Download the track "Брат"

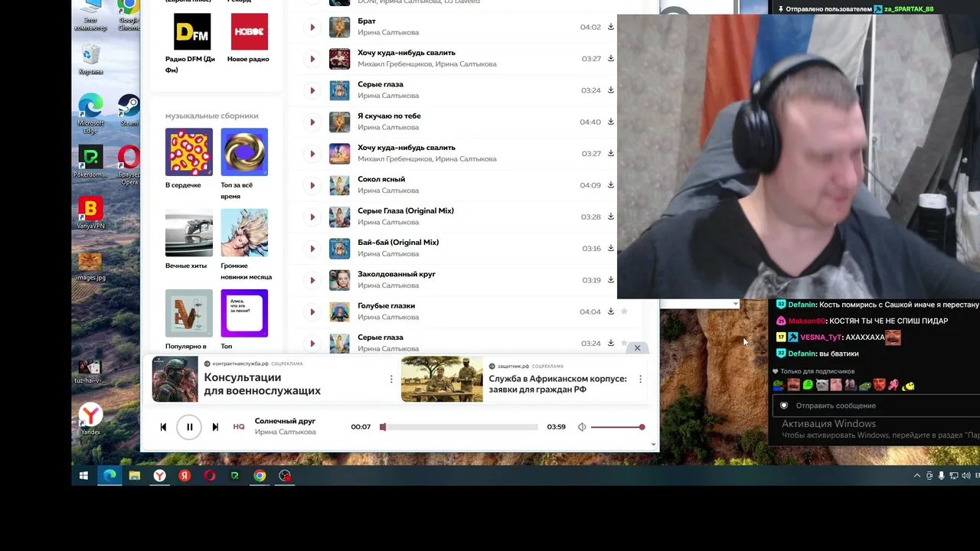[611, 27]
